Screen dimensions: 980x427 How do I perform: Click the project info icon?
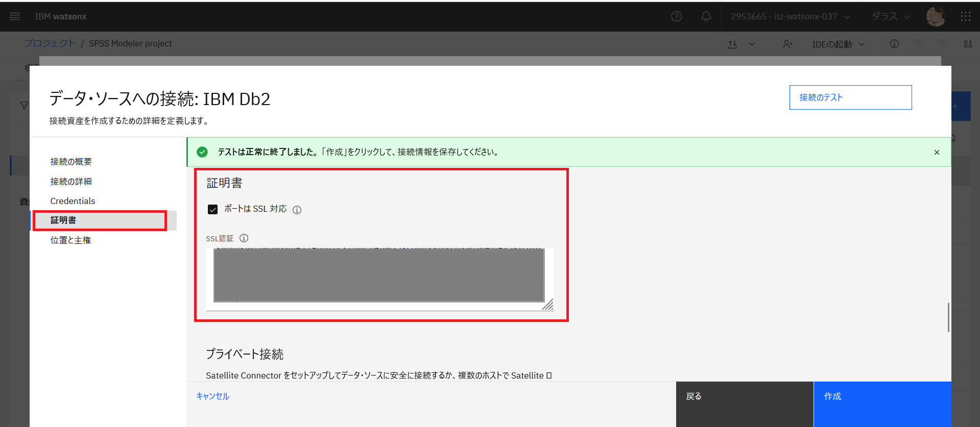(894, 44)
